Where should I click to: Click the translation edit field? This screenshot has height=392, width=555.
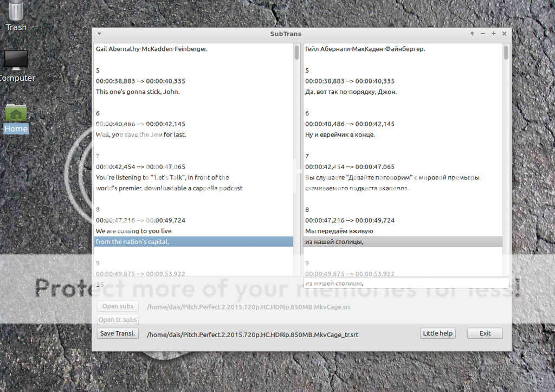(405, 283)
